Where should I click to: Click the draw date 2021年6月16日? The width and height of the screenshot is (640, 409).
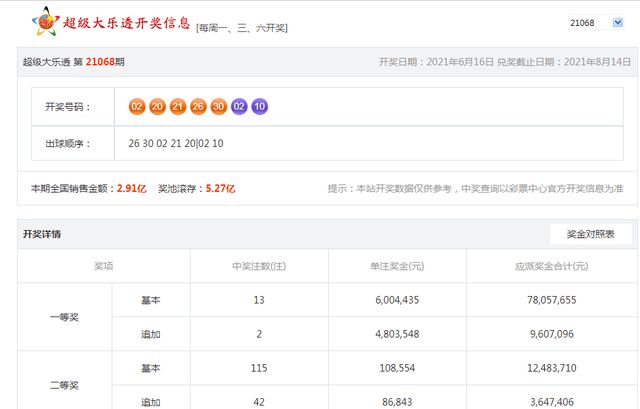click(x=460, y=62)
